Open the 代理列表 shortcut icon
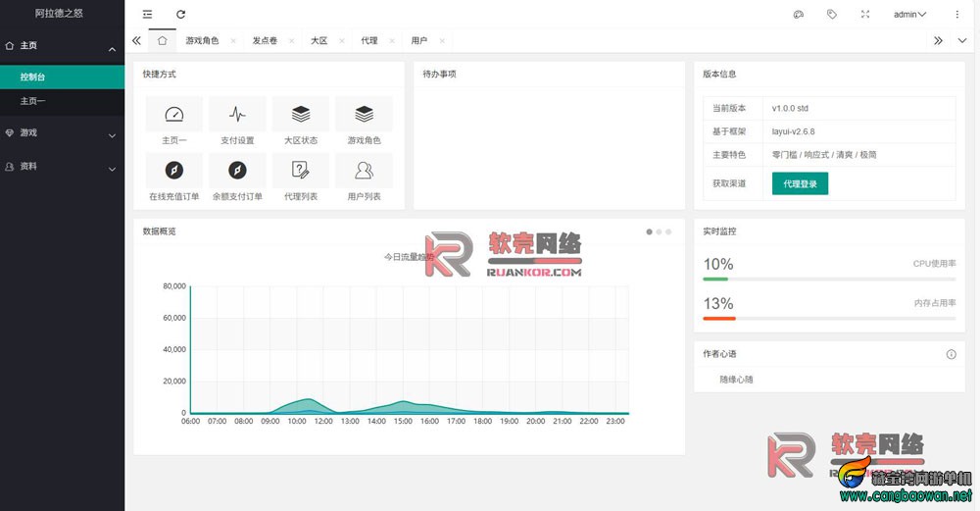 301,171
